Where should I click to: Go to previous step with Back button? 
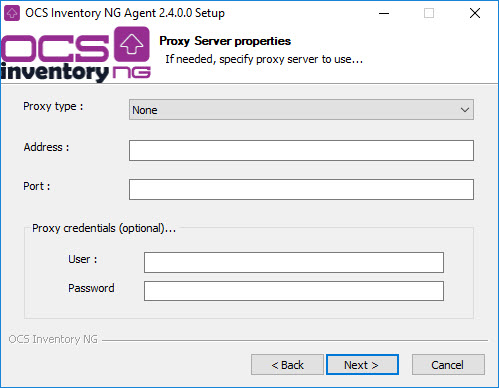(287, 365)
